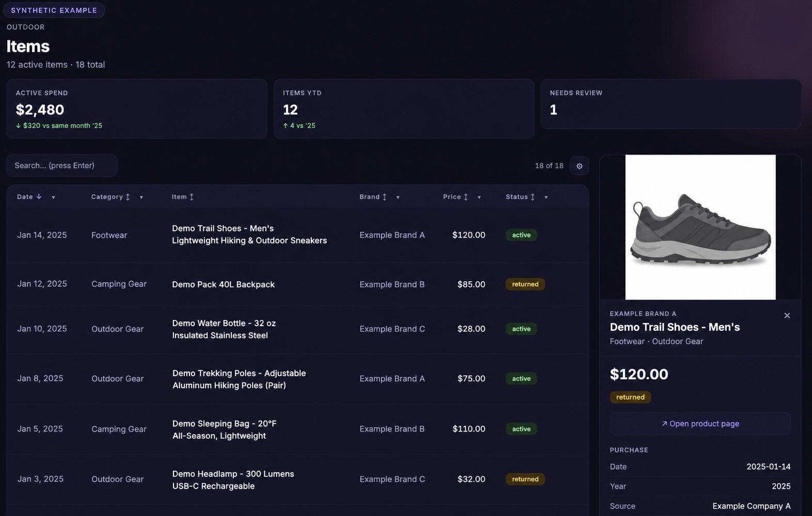Click the Items YTD card
812x516 pixels.
(404, 109)
